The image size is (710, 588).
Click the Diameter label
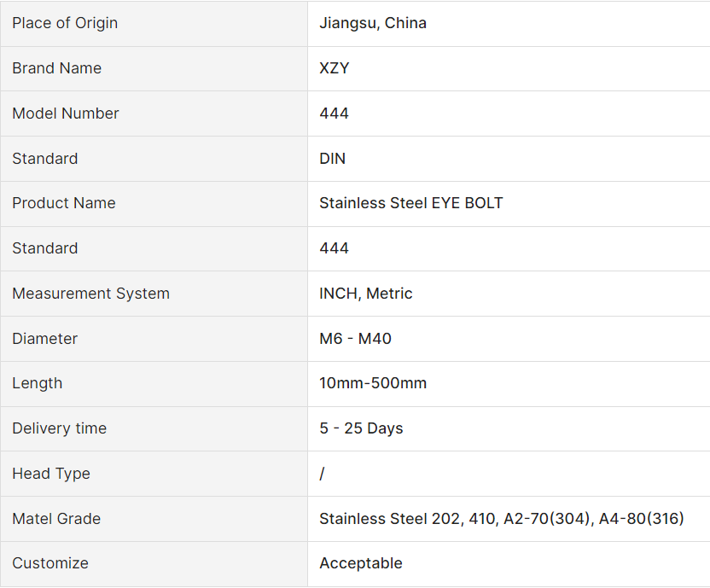pyautogui.click(x=44, y=339)
